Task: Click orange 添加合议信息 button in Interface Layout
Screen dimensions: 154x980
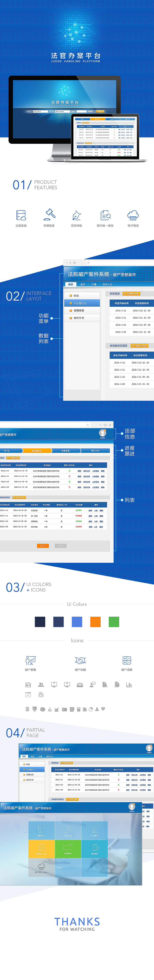Action: click(x=140, y=346)
